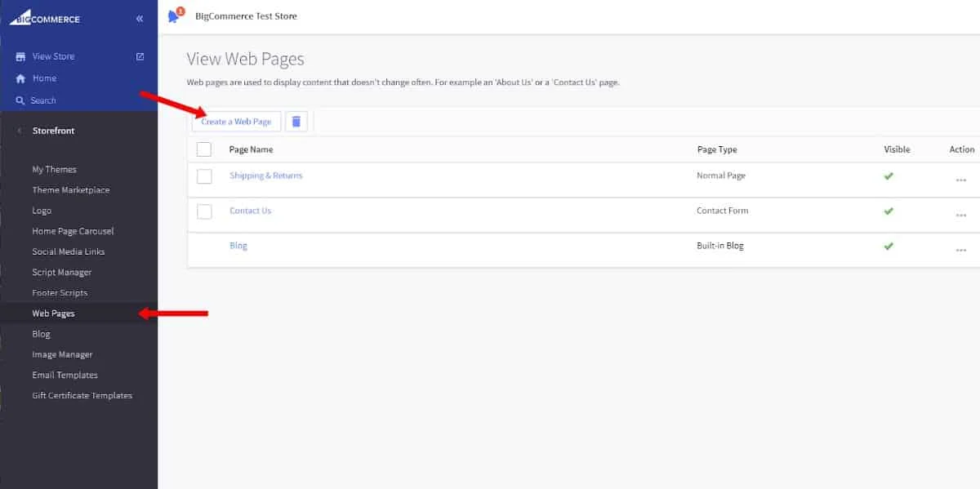Click the Visible column header

tap(897, 149)
